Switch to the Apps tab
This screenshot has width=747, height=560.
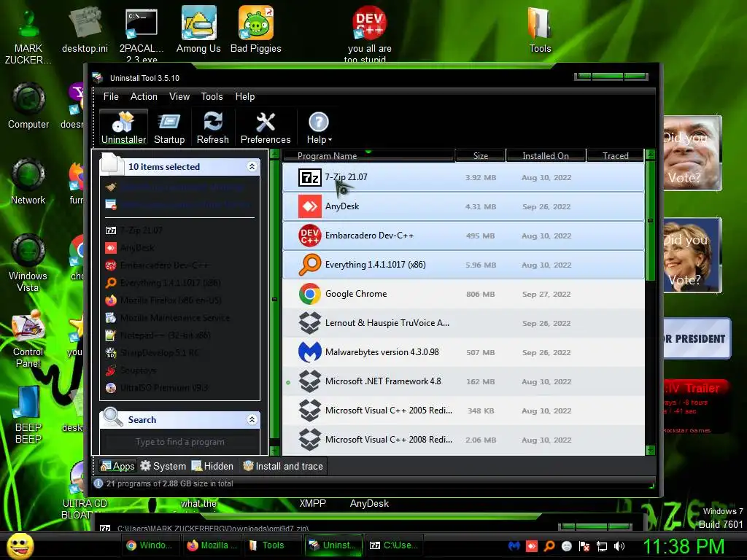point(117,466)
